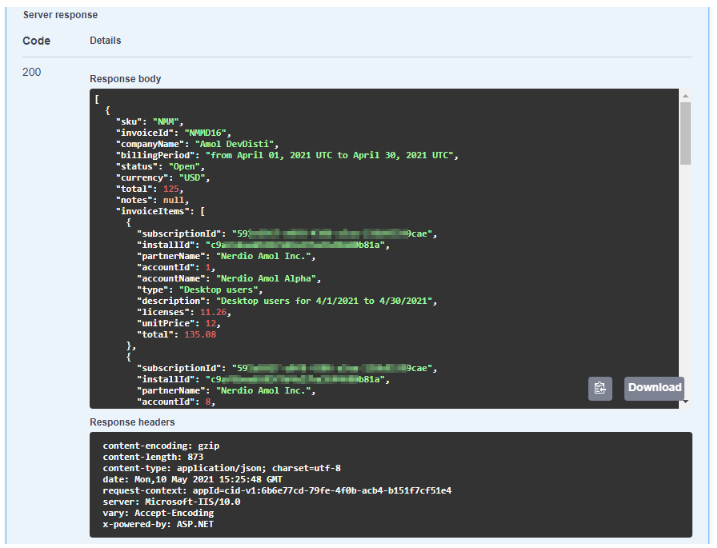Click content-length: 873 header line

point(153,457)
